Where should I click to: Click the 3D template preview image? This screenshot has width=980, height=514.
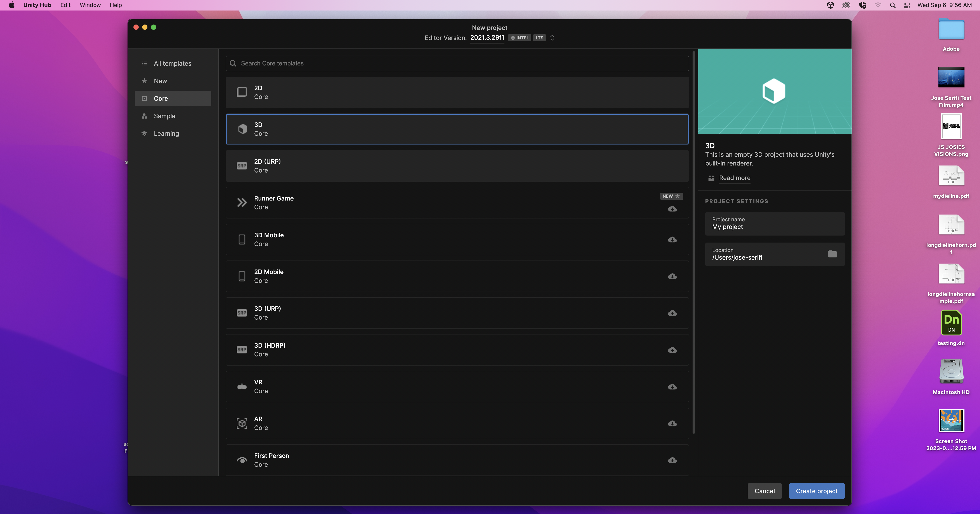coord(775,91)
